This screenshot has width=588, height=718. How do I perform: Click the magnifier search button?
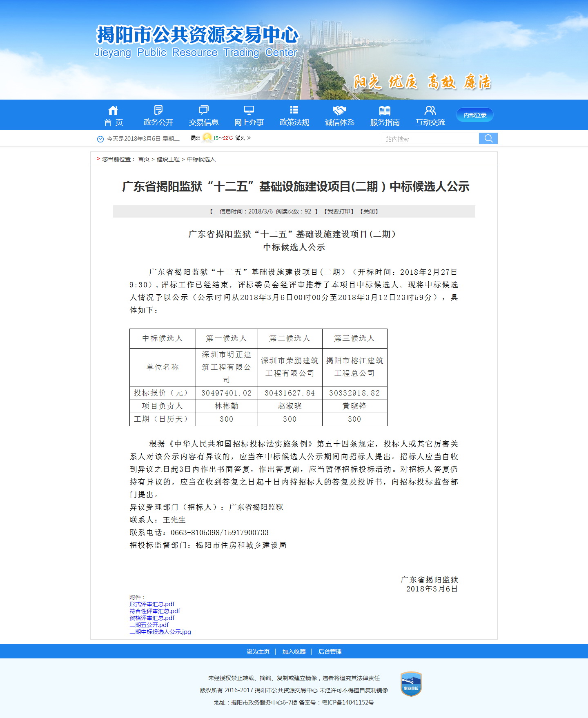[488, 138]
